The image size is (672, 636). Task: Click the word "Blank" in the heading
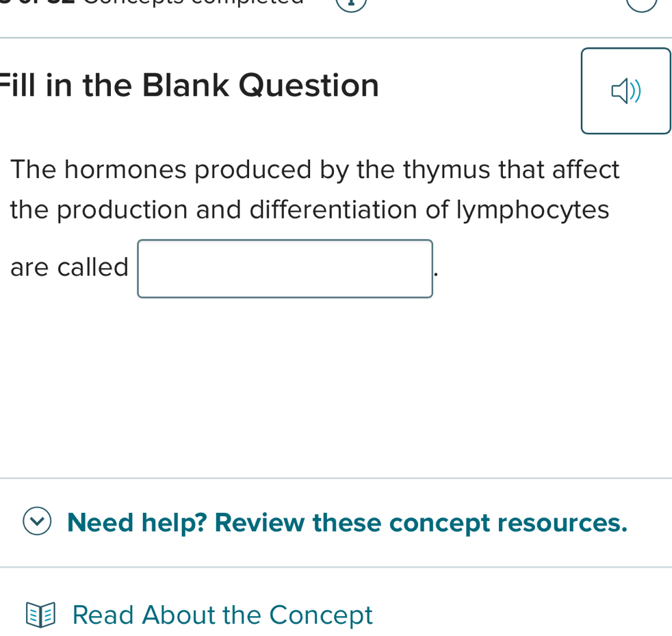pos(184,86)
